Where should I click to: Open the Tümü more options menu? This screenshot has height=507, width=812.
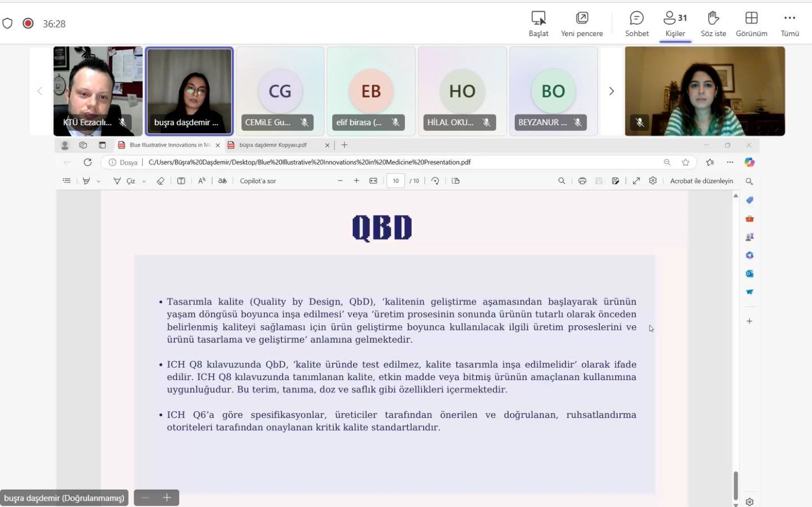(789, 24)
